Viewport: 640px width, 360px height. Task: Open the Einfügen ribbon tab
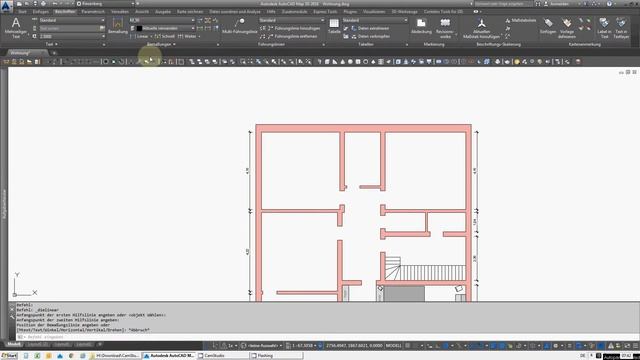pyautogui.click(x=40, y=11)
